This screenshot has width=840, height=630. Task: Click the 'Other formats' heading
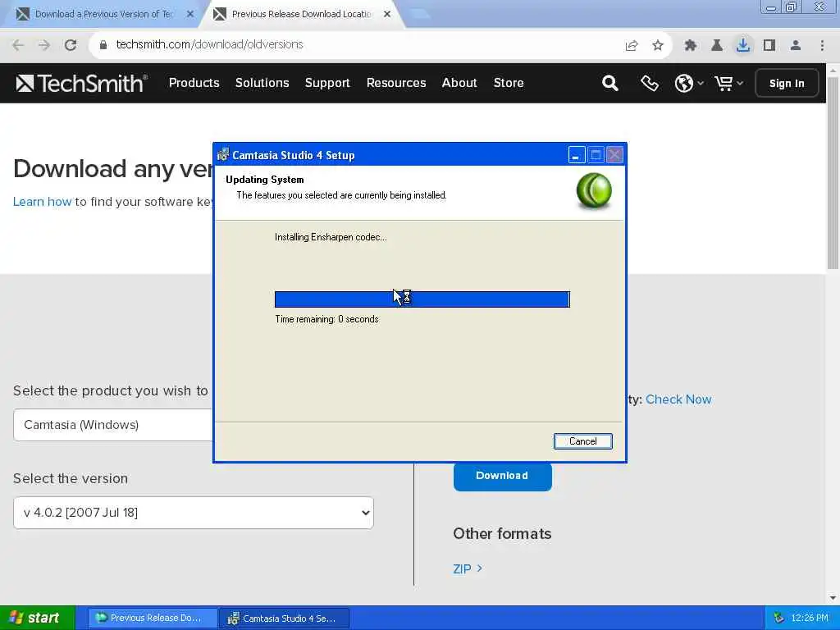[502, 533]
